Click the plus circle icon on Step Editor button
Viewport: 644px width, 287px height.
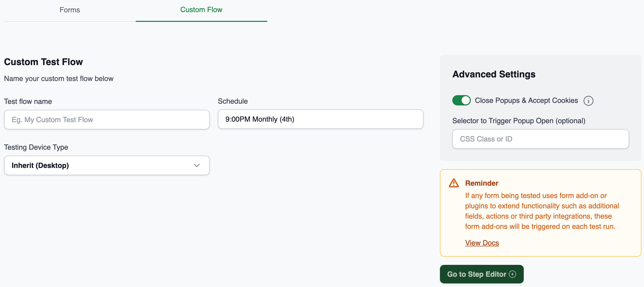(512, 274)
